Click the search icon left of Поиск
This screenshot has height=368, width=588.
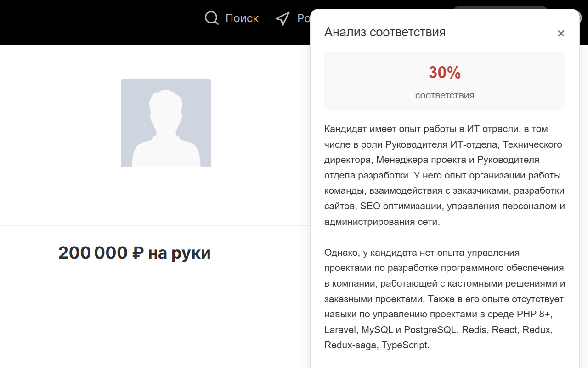[x=211, y=18]
